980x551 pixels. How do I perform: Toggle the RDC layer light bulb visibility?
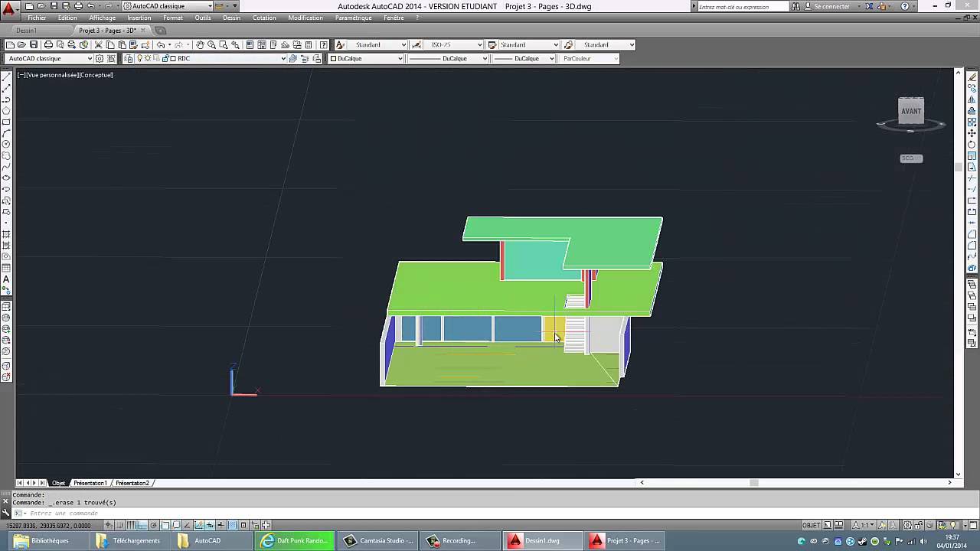click(x=139, y=58)
